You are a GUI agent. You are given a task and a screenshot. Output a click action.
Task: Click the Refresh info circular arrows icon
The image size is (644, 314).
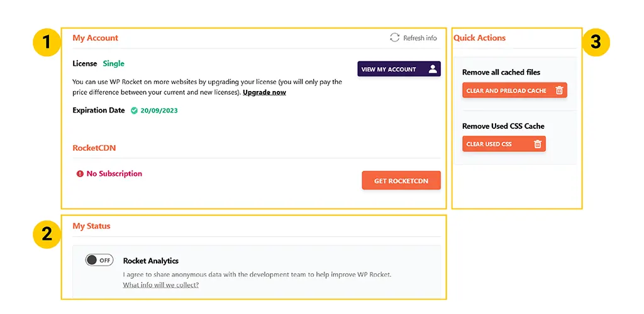(395, 38)
